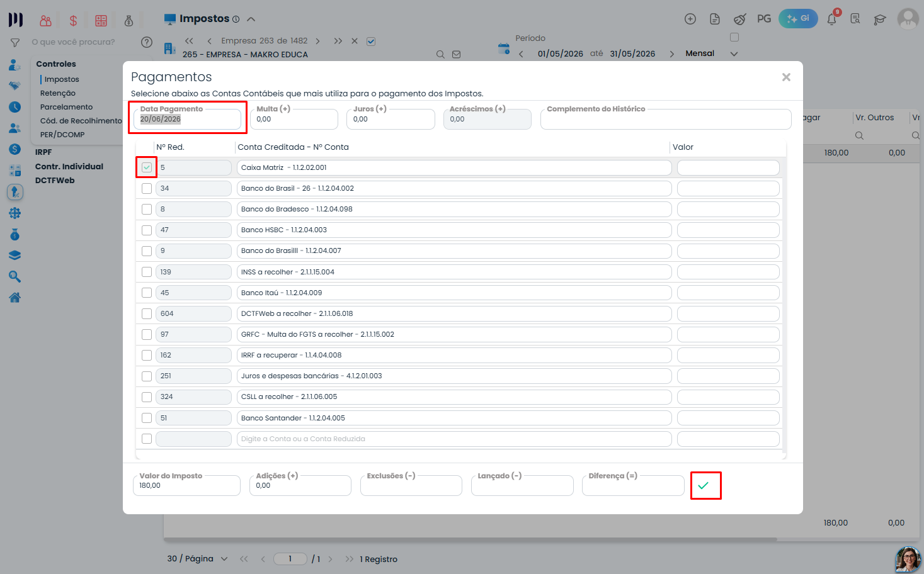Click the home icon in the left sidebar

click(15, 298)
